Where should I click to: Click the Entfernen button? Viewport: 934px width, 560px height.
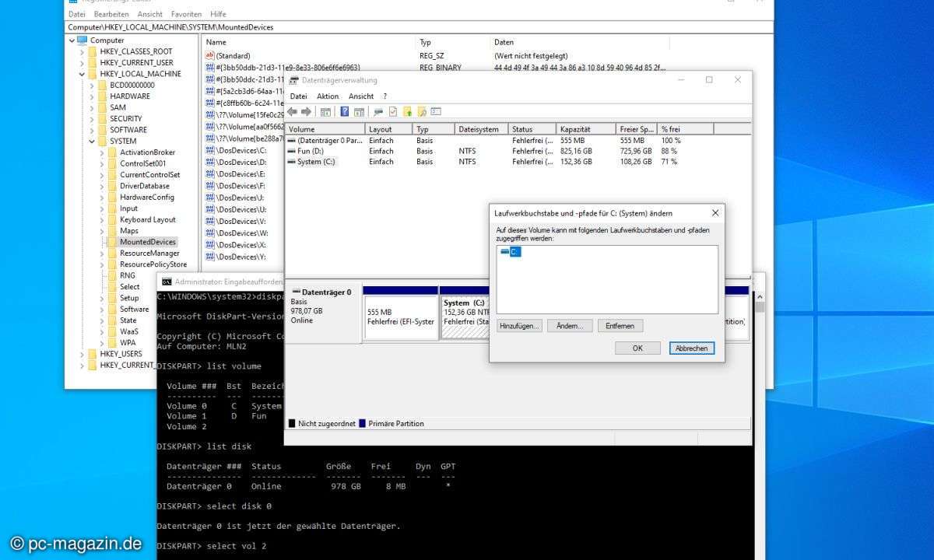pos(620,326)
